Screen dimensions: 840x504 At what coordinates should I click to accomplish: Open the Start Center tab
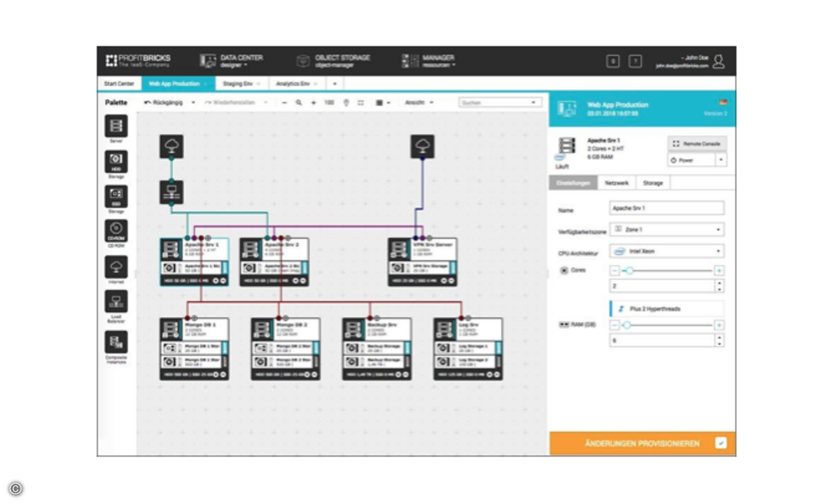pos(119,83)
